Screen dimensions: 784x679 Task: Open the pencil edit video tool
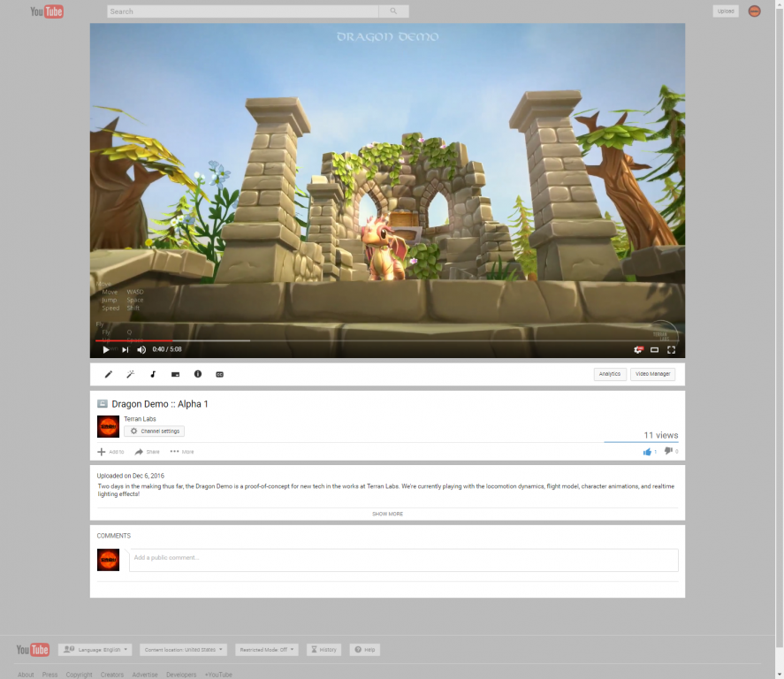pos(109,374)
